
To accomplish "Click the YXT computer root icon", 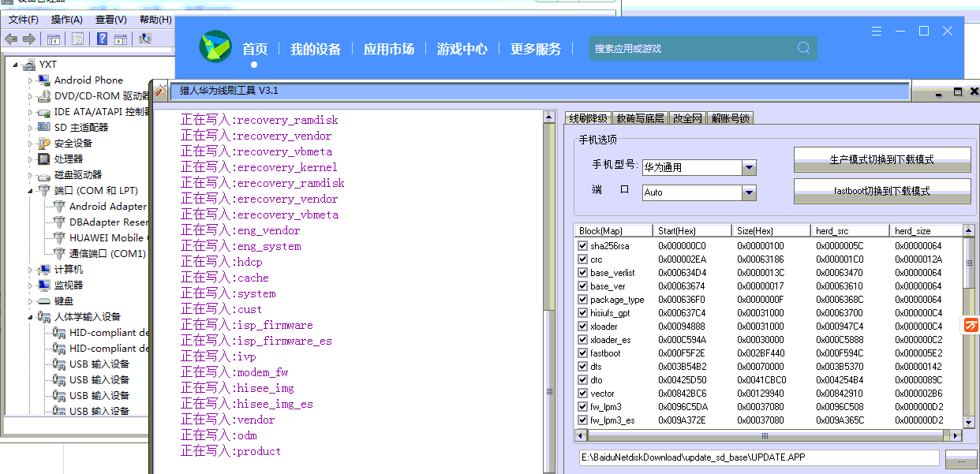I will (29, 64).
